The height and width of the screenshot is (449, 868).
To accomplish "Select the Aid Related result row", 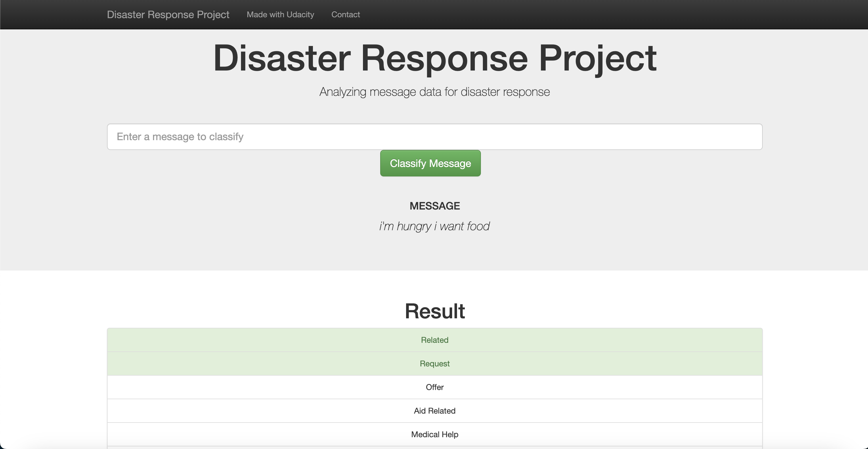I will coord(434,410).
